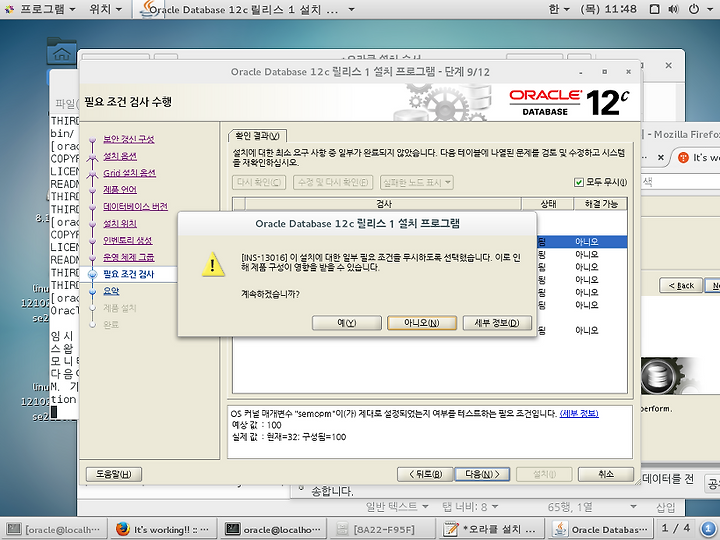Go to 보안 갱신 구성 step
This screenshot has width=720, height=540.
[x=129, y=139]
